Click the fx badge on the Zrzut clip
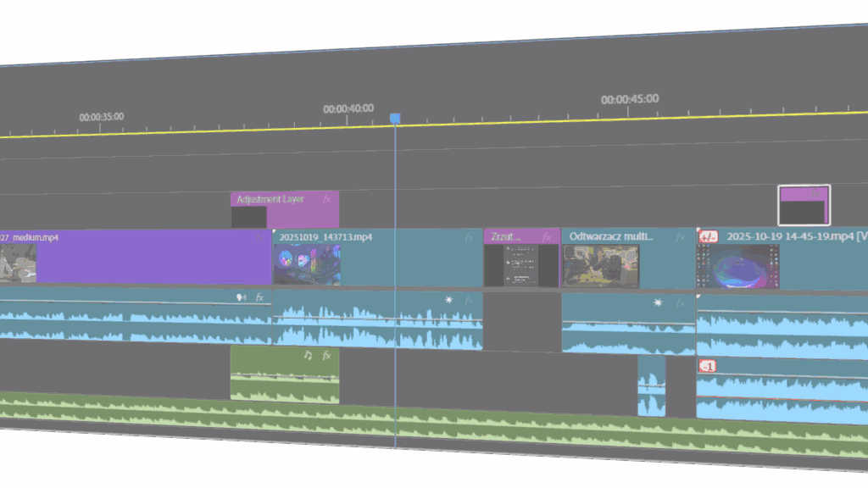 pos(547,237)
